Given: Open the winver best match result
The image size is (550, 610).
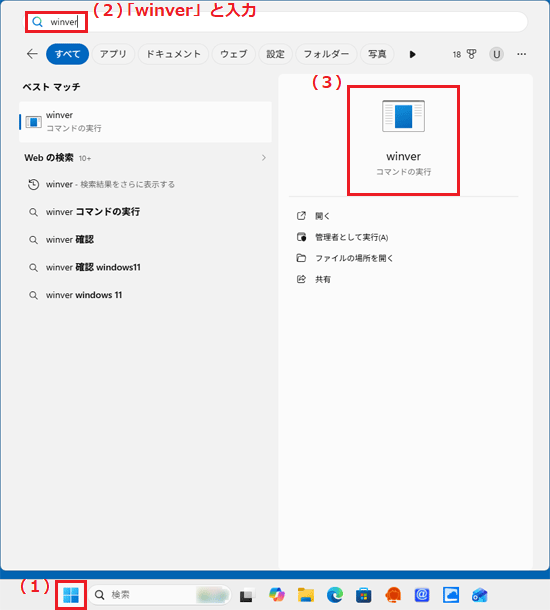Looking at the screenshot, I should coord(145,122).
